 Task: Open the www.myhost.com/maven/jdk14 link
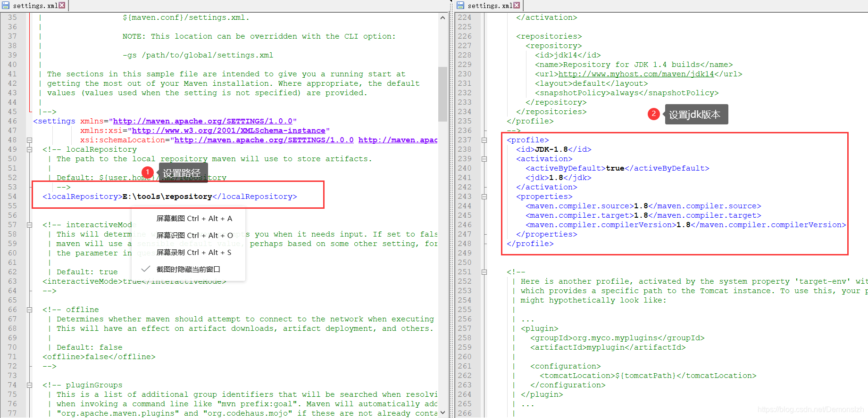tap(636, 74)
